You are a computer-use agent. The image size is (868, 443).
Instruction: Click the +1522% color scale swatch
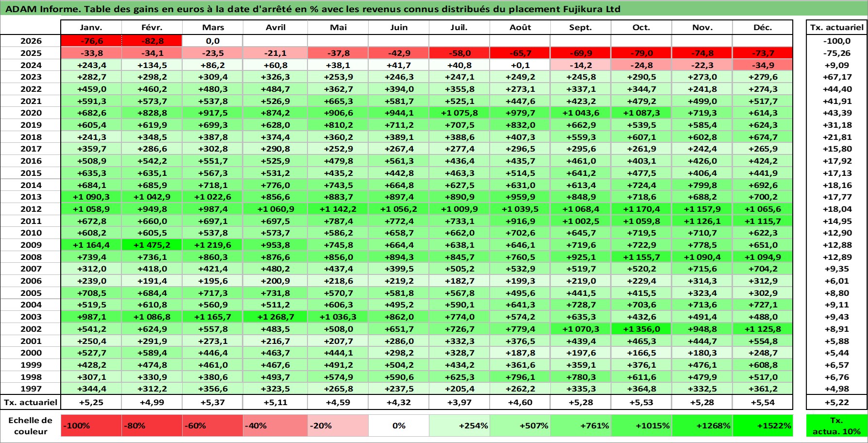pyautogui.click(x=763, y=426)
